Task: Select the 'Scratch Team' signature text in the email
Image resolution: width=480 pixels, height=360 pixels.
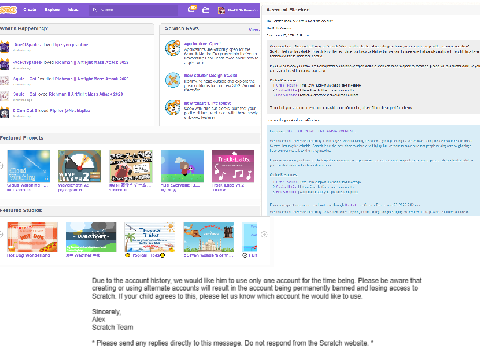Action: pos(113,327)
